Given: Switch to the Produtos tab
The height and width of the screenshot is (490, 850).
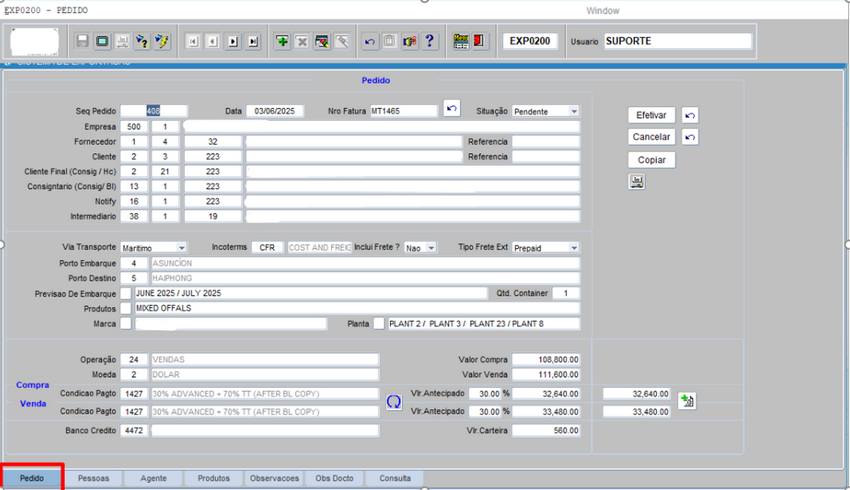Looking at the screenshot, I should (213, 479).
